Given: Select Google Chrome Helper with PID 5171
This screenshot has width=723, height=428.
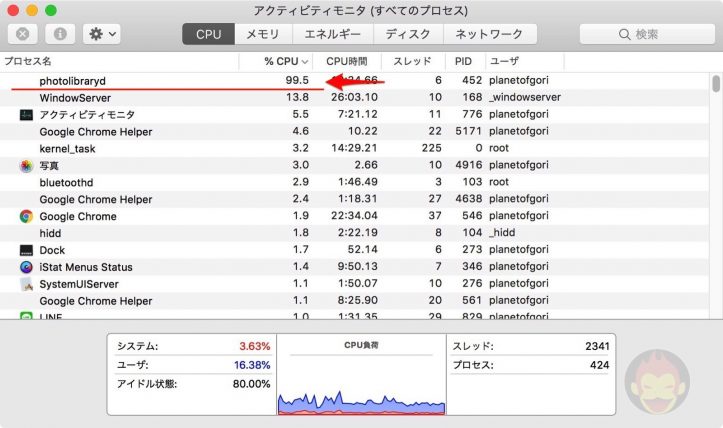Looking at the screenshot, I should 354,131.
